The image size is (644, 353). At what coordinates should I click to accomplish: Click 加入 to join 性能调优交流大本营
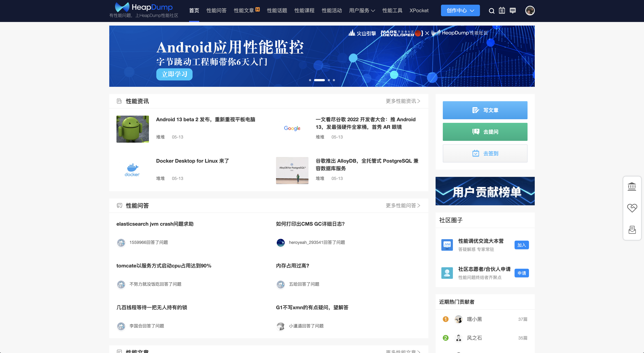[x=521, y=245]
